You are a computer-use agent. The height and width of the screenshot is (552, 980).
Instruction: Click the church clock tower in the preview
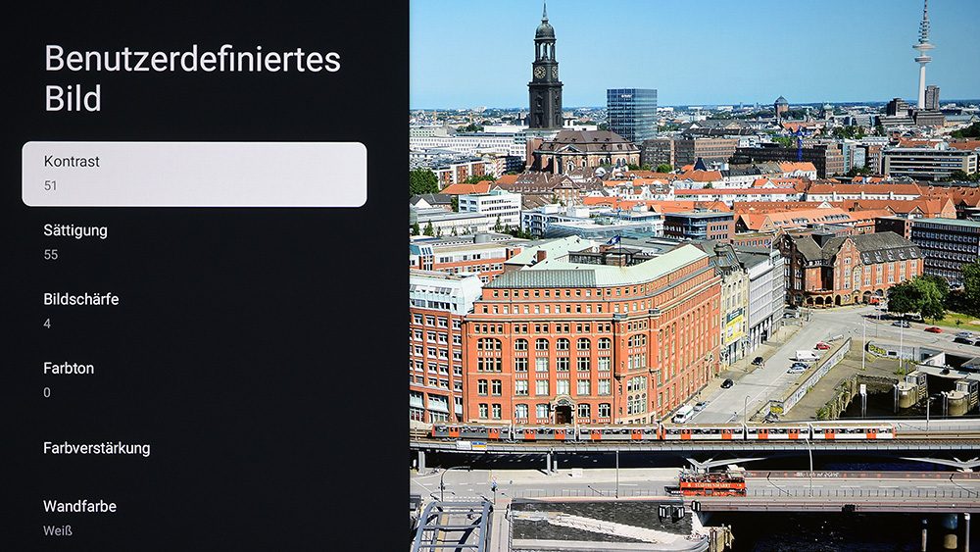[545, 69]
